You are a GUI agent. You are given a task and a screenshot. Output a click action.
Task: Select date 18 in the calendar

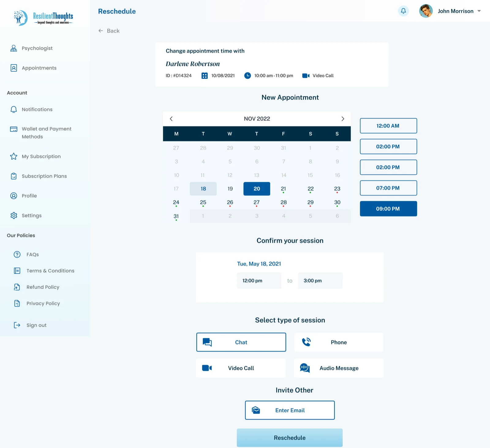pos(203,189)
